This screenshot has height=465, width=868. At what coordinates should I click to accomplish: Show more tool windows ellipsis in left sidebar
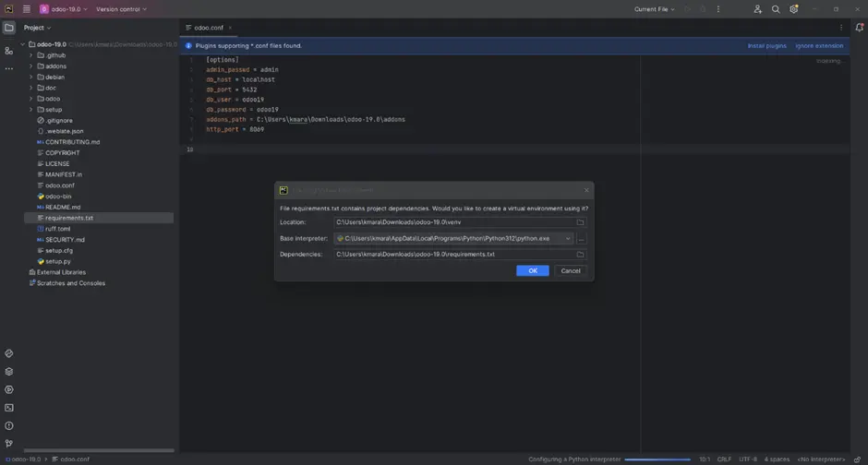point(9,68)
